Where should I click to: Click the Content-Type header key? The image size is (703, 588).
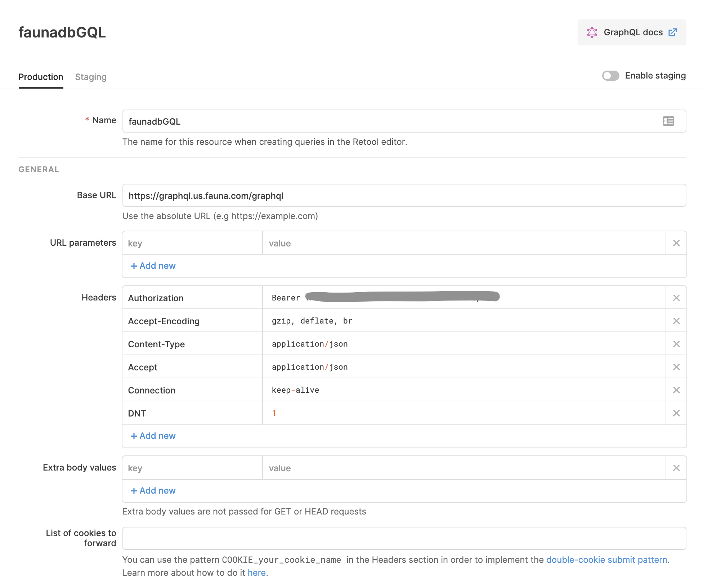(x=192, y=344)
